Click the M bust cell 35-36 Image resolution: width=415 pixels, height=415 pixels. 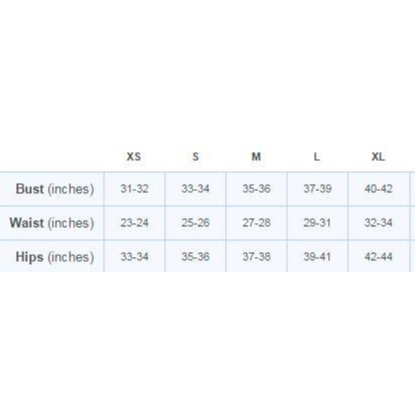pyautogui.click(x=256, y=189)
